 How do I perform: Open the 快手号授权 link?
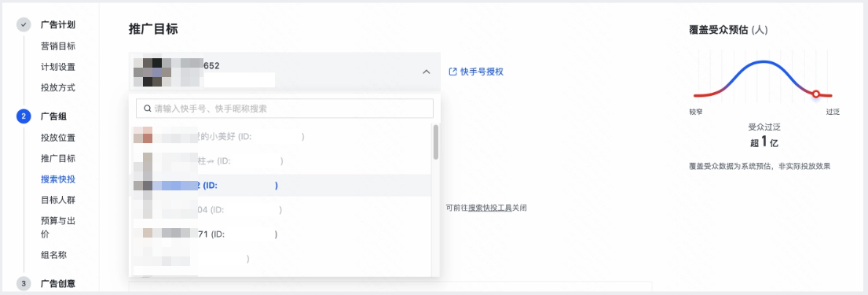click(x=482, y=72)
